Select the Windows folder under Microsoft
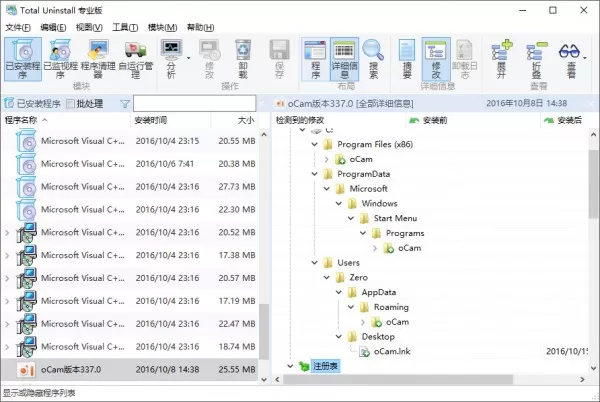 click(x=379, y=203)
